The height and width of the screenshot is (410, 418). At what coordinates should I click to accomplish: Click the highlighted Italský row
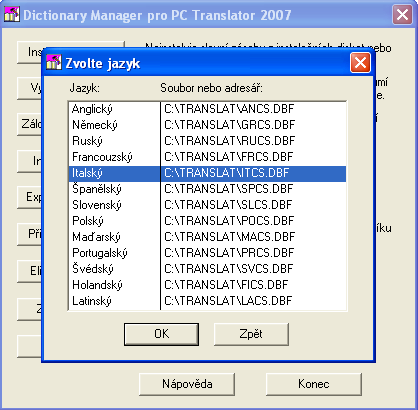point(207,173)
